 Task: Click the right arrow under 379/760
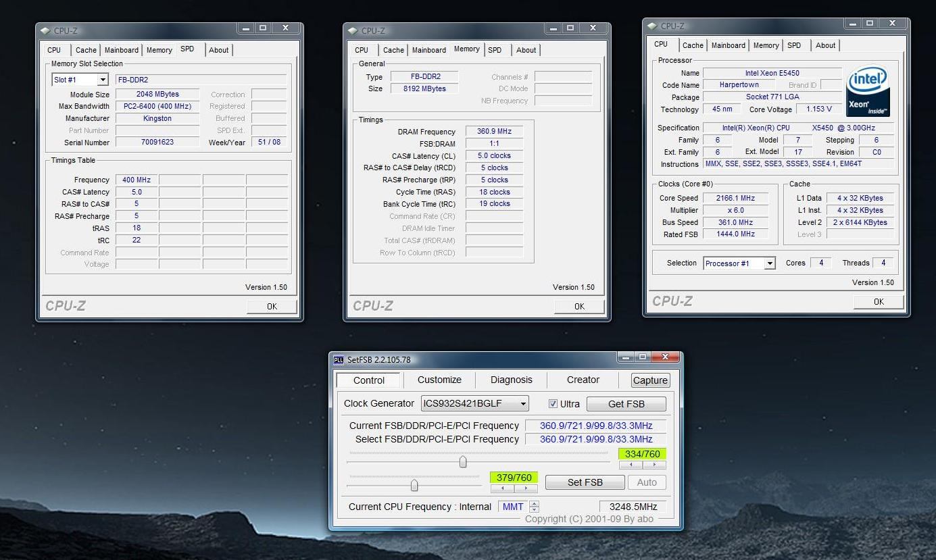click(x=526, y=488)
